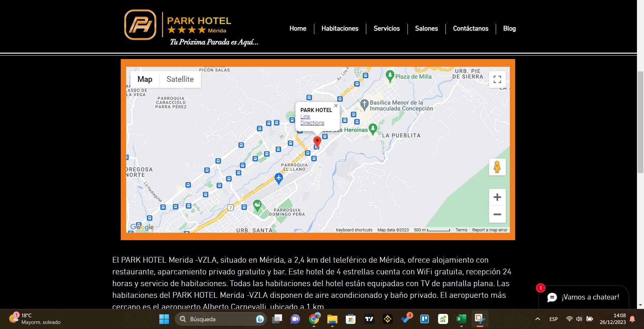Image resolution: width=644 pixels, height=329 pixels.
Task: Zoom out on the map with minus control
Action: point(497,214)
